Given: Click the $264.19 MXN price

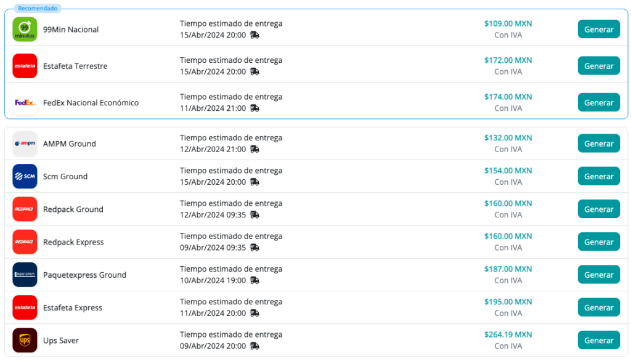Looking at the screenshot, I should tap(508, 334).
